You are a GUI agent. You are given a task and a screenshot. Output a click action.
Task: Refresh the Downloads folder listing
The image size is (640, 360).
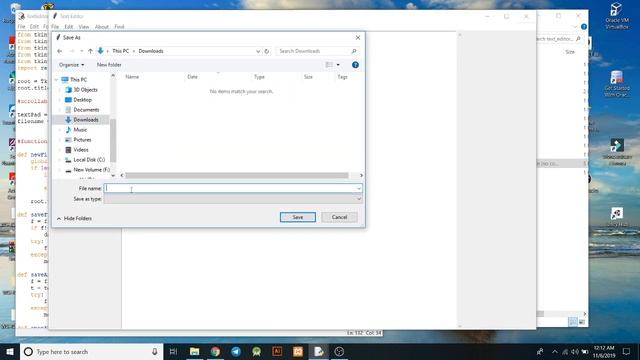pyautogui.click(x=267, y=51)
